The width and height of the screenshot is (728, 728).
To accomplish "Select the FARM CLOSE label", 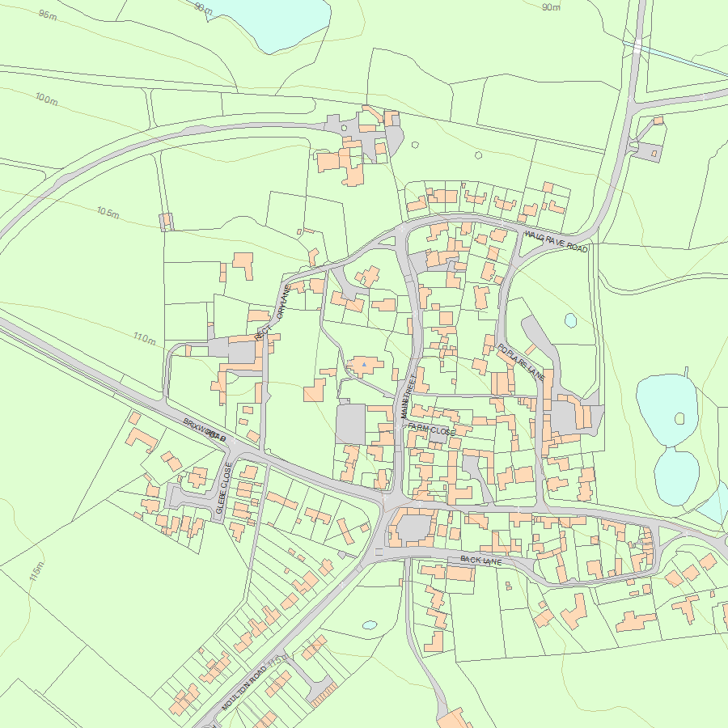I will coord(431,429).
